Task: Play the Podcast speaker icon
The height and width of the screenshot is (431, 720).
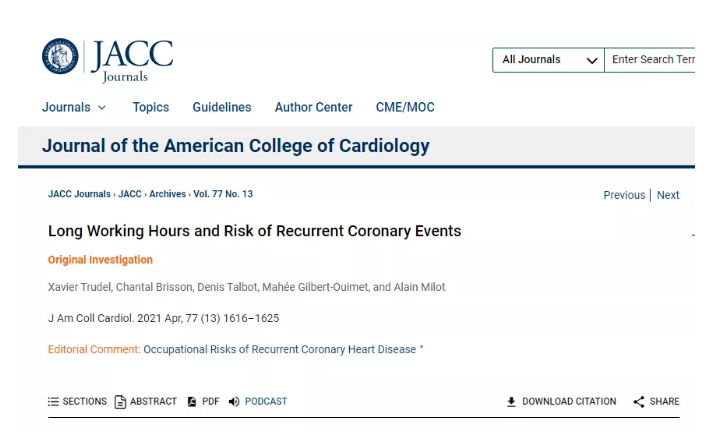Action: click(234, 402)
